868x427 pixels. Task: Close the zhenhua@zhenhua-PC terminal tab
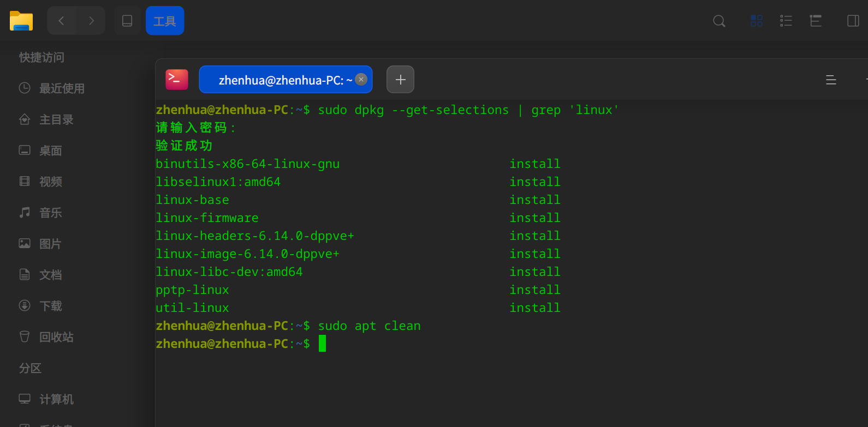click(x=361, y=80)
